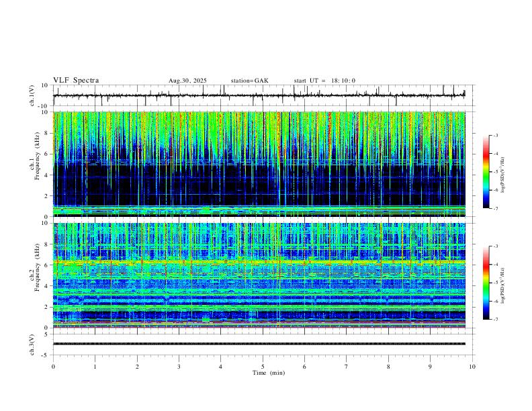The height and width of the screenshot is (411, 532).
Task: Click the time axis tick label '3'
Action: pos(179,367)
